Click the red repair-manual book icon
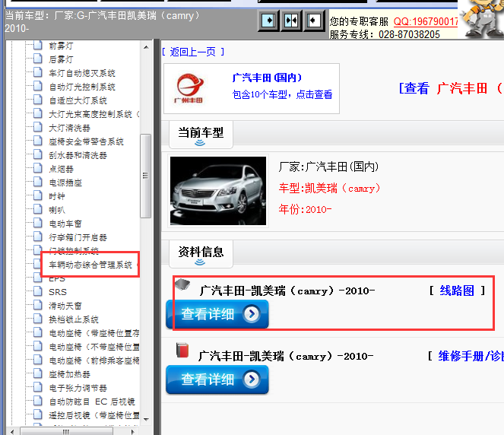Screen dimensions: 504x435 pos(182,350)
